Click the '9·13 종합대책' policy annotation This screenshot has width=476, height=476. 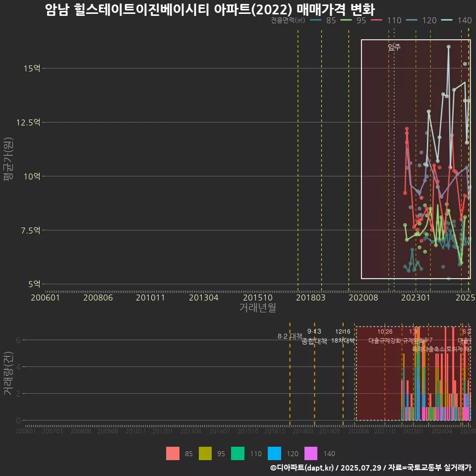click(314, 336)
